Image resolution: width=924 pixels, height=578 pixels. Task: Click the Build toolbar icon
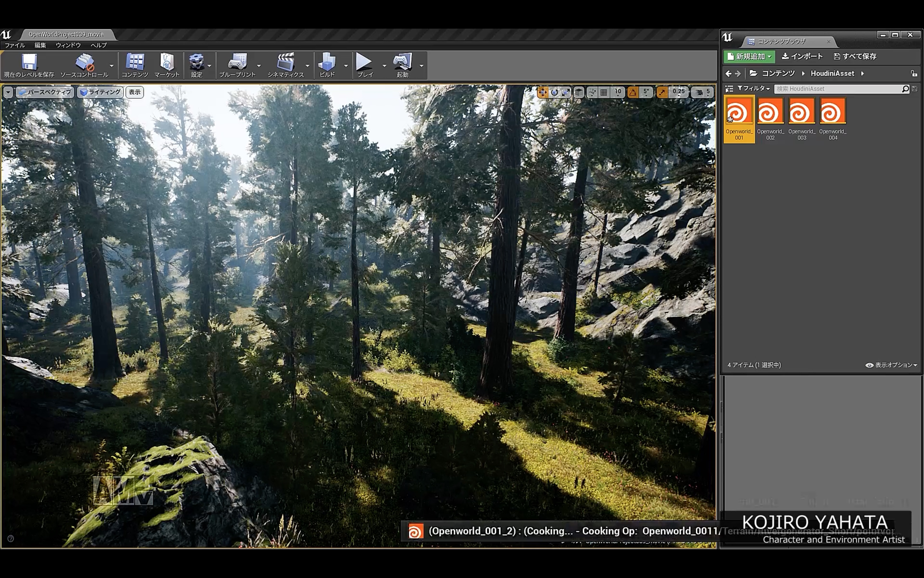coord(327,66)
